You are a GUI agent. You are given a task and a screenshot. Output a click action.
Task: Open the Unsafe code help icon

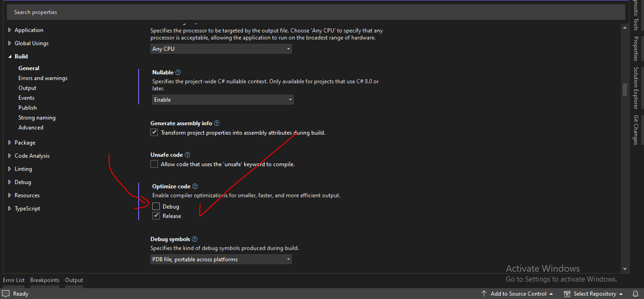coord(187,155)
